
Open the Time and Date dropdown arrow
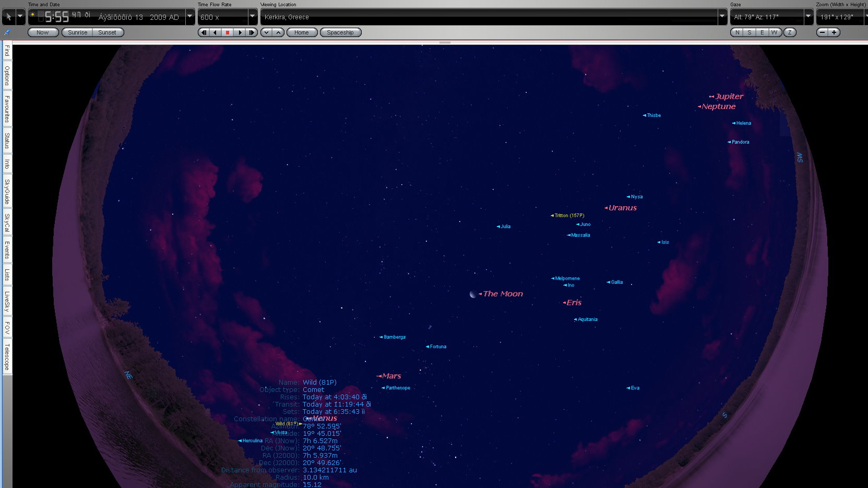pos(190,17)
